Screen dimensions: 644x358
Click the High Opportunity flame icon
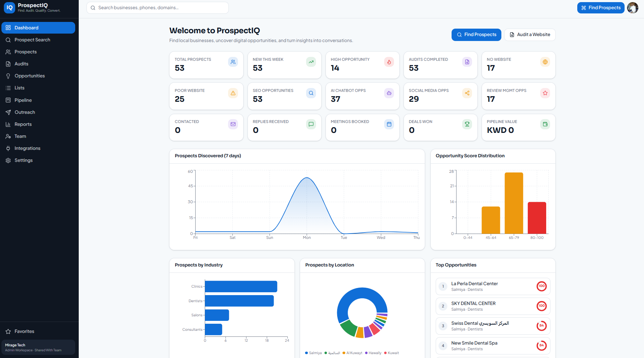pos(389,62)
